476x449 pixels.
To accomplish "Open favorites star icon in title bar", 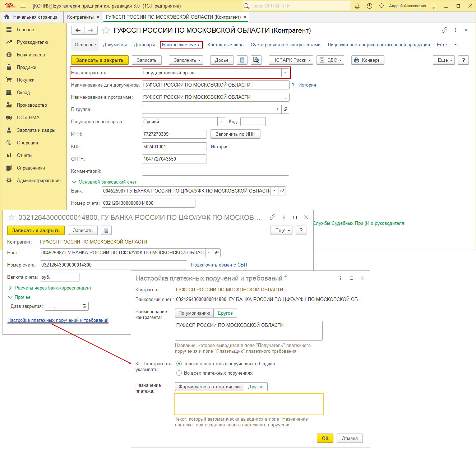I will [x=382, y=6].
